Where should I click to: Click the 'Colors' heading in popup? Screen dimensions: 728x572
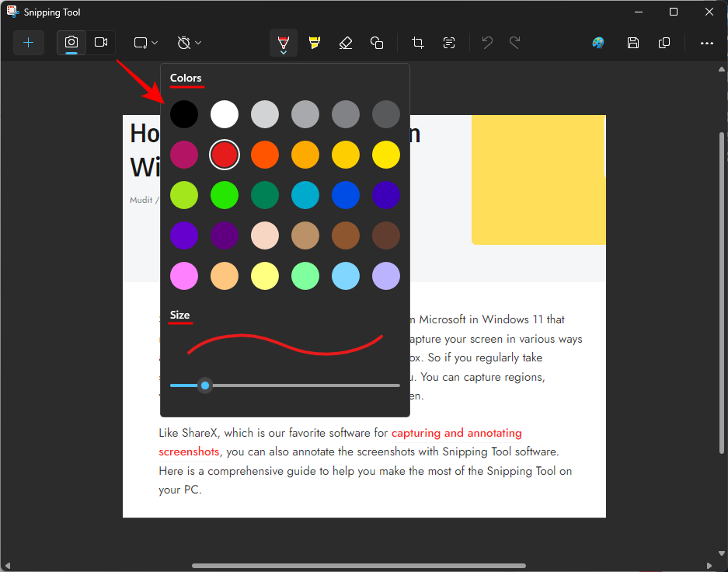coord(186,78)
